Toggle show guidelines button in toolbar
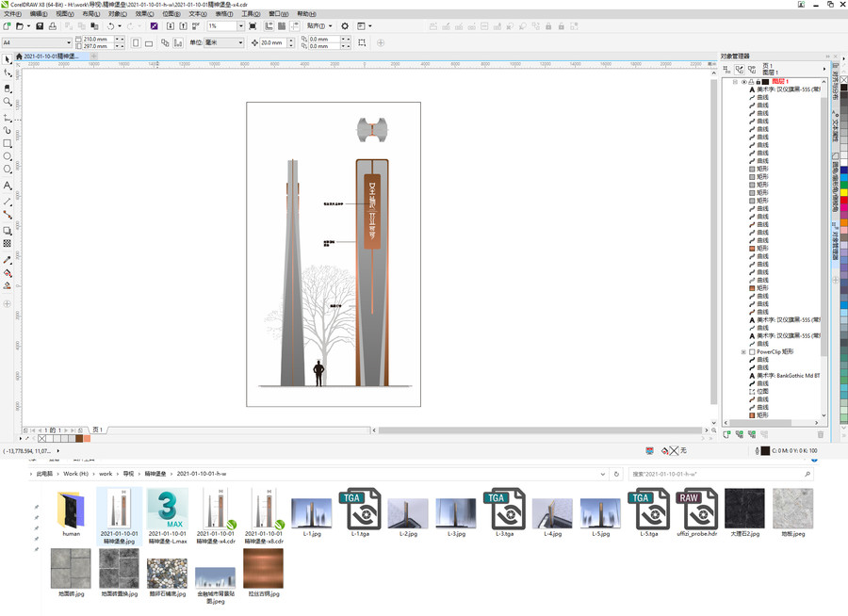 (295, 26)
